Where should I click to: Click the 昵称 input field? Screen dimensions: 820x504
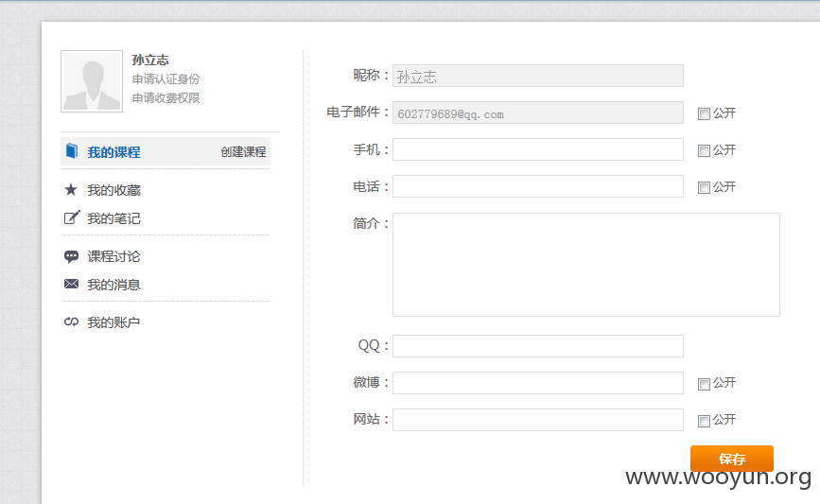tap(538, 76)
